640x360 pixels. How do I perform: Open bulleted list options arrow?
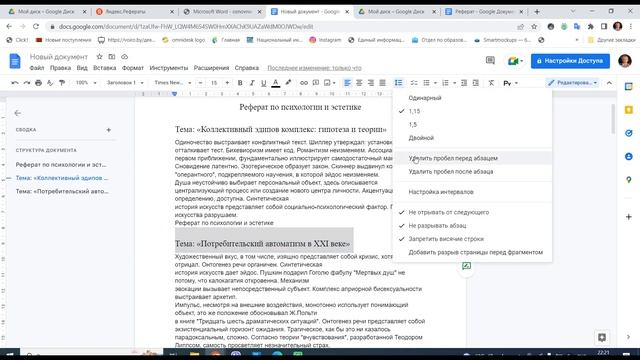click(435, 83)
